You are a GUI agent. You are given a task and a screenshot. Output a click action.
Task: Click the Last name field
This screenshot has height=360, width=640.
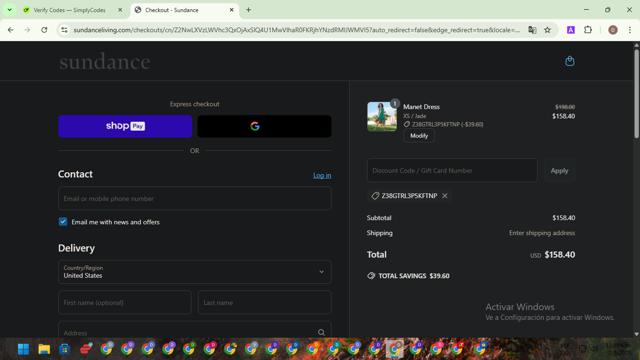pyautogui.click(x=264, y=302)
